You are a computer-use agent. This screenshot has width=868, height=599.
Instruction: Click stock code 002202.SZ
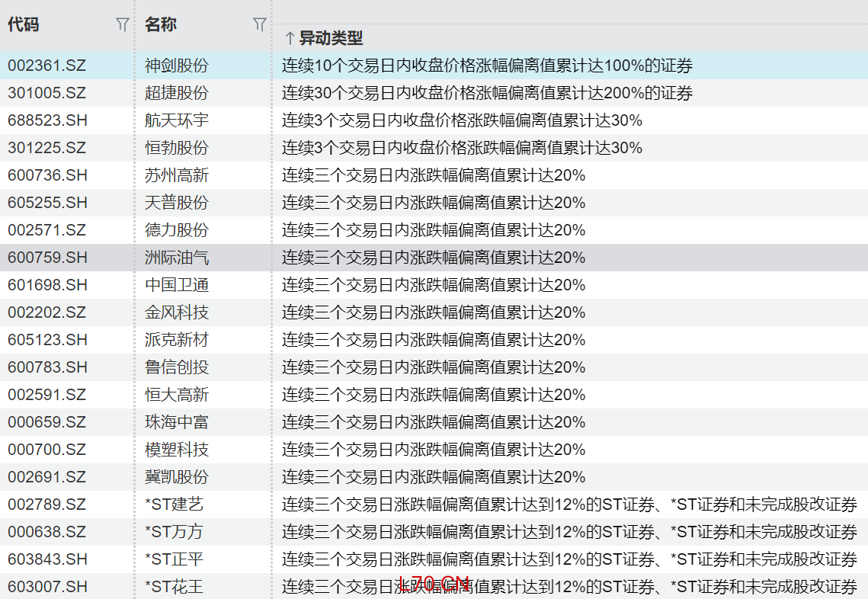[x=47, y=312]
